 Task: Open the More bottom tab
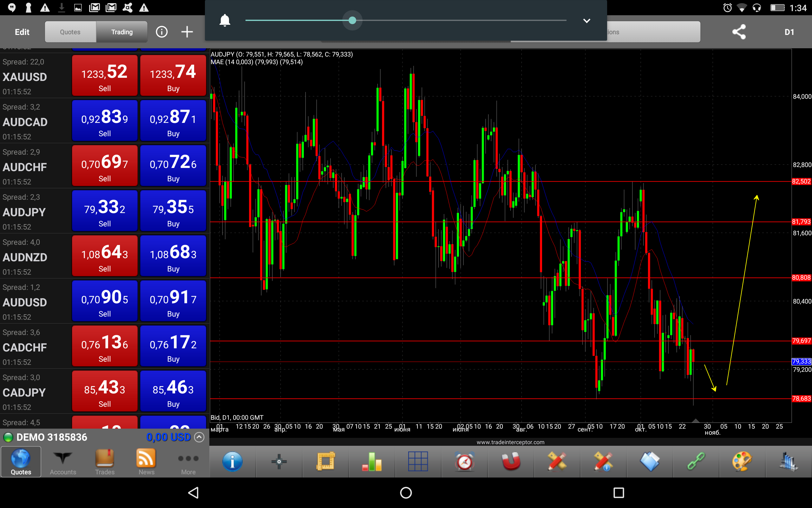point(188,462)
